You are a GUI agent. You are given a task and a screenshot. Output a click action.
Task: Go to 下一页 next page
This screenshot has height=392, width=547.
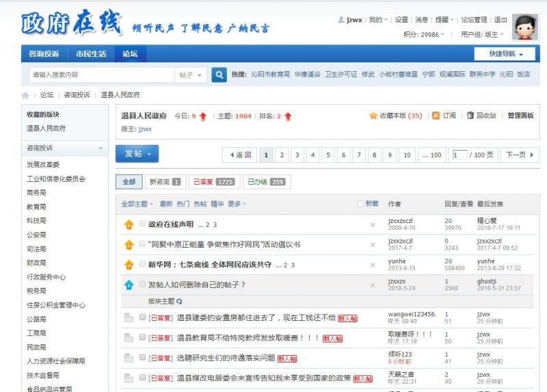519,155
